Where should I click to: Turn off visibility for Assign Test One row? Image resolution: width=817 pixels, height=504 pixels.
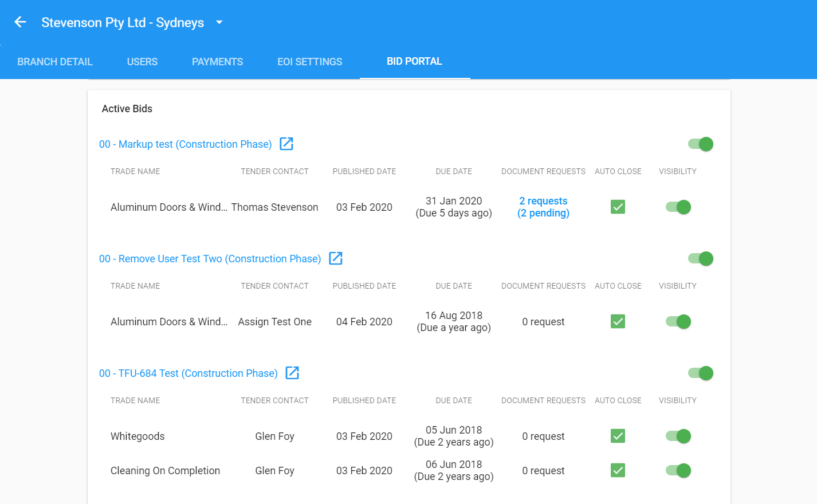pos(678,322)
